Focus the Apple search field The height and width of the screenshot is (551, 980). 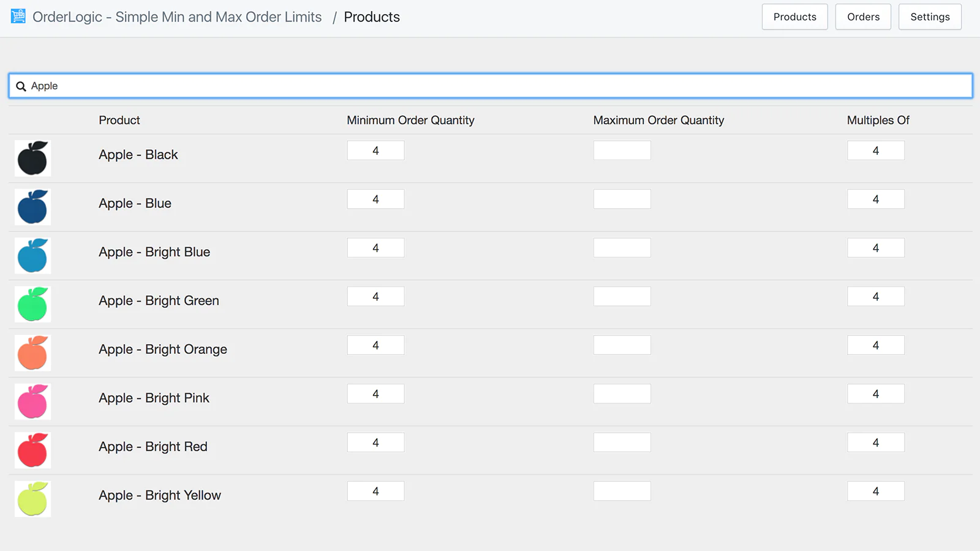pos(490,86)
